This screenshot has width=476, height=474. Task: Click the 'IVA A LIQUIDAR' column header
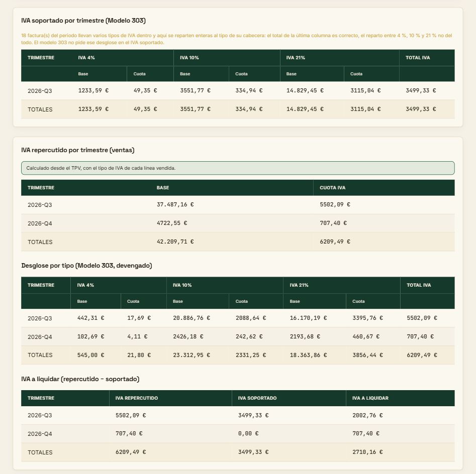click(370, 398)
